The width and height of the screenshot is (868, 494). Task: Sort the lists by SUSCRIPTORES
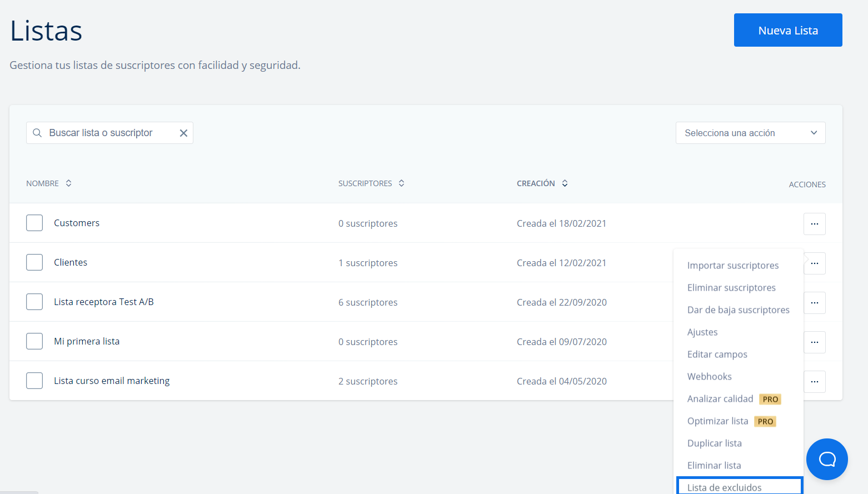coord(371,183)
